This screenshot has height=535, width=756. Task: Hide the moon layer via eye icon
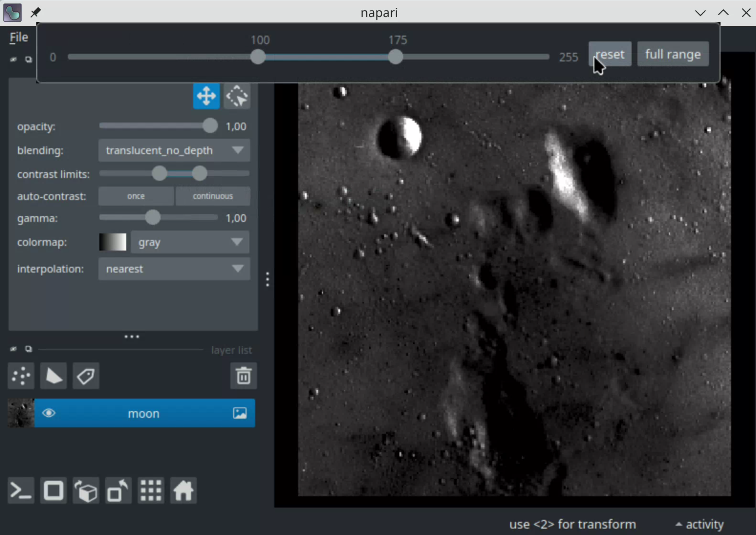(49, 413)
